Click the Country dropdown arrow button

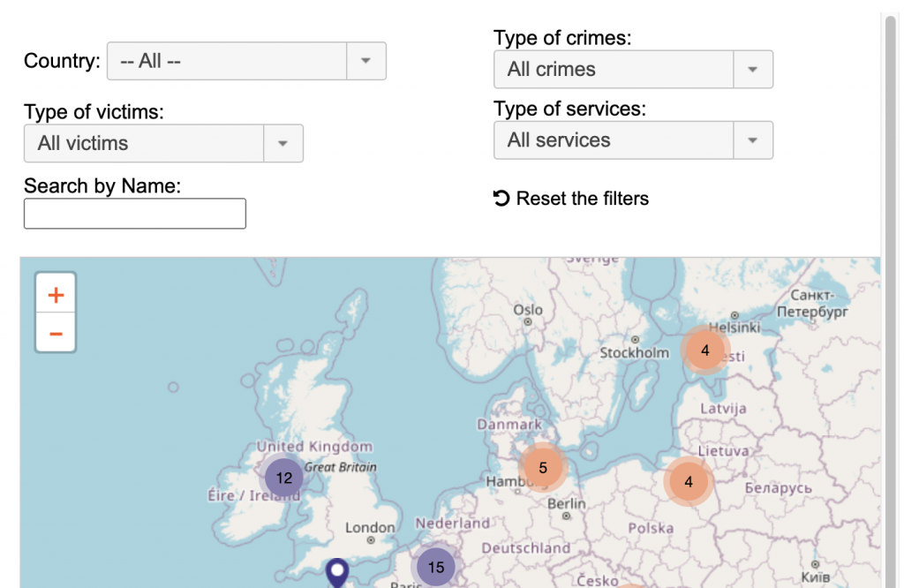(367, 61)
